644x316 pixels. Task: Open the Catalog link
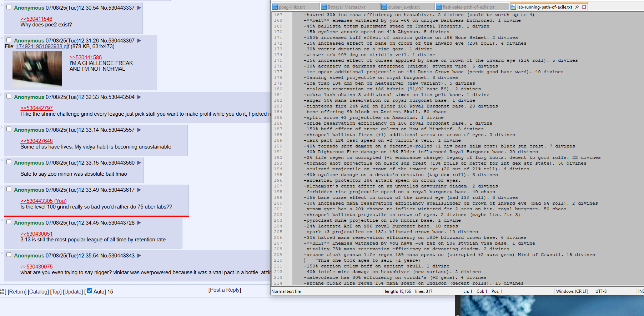click(38, 292)
